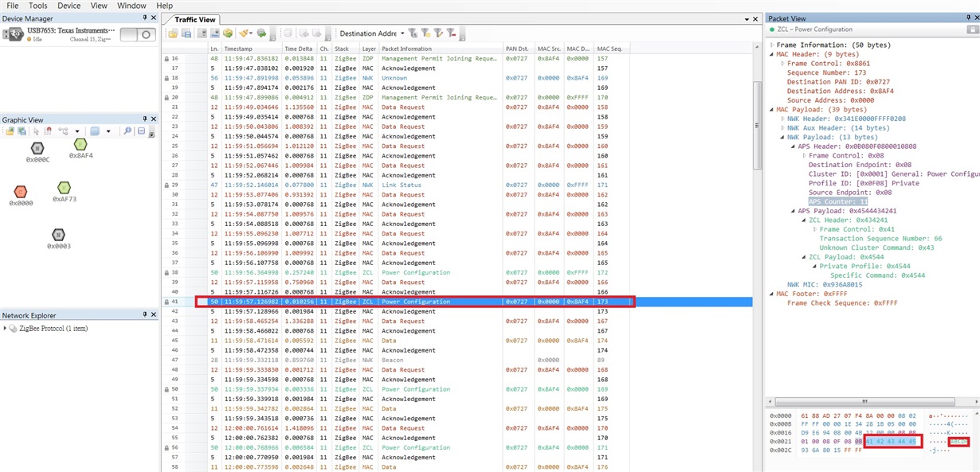
Task: Select coordinator node 0x0000 in Graphic View
Action: pyautogui.click(x=21, y=192)
